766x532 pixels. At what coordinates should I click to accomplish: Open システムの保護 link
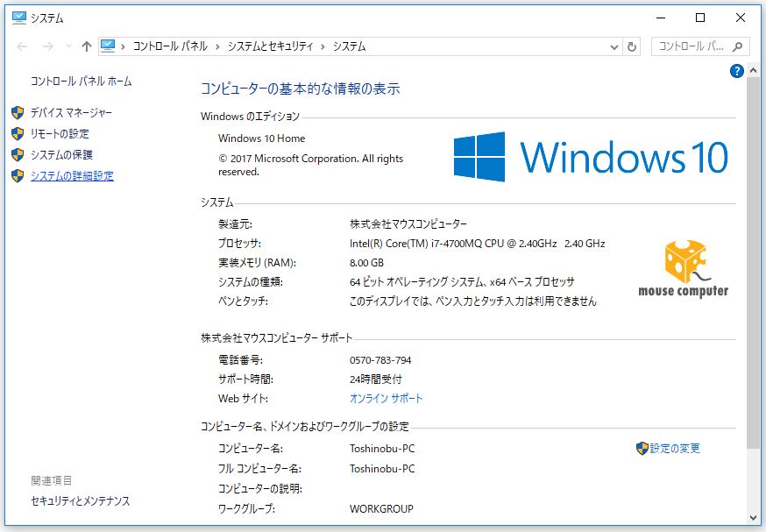tap(61, 155)
